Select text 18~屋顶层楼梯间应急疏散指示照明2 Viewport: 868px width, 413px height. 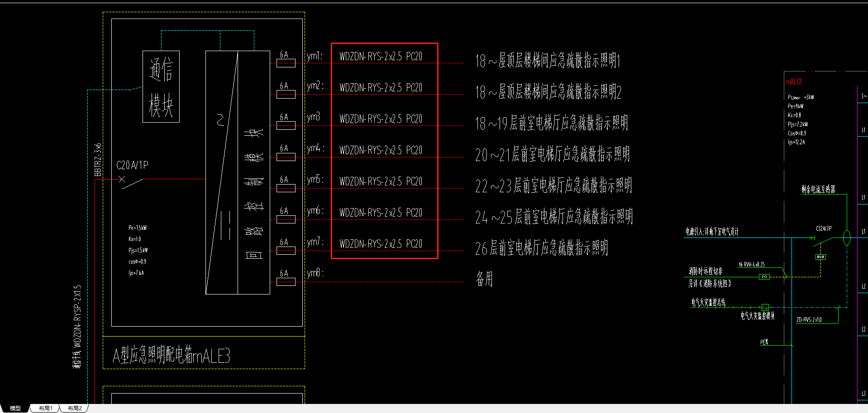click(x=548, y=92)
